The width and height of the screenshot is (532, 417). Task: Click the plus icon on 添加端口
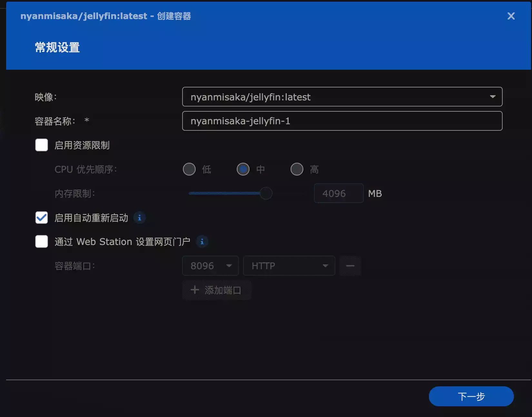tap(195, 290)
